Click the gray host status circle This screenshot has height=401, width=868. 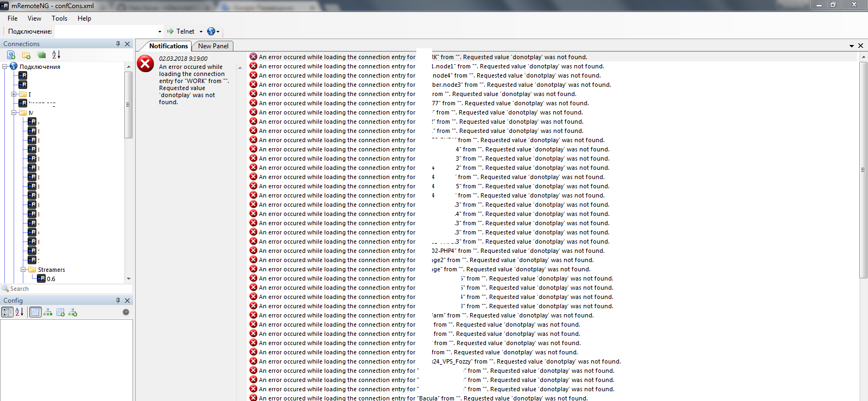coord(126,312)
